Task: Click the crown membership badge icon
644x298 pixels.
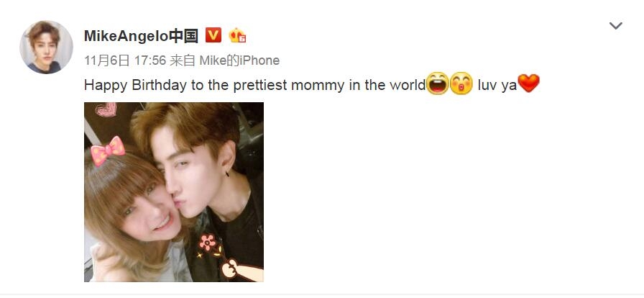Action: (x=237, y=35)
